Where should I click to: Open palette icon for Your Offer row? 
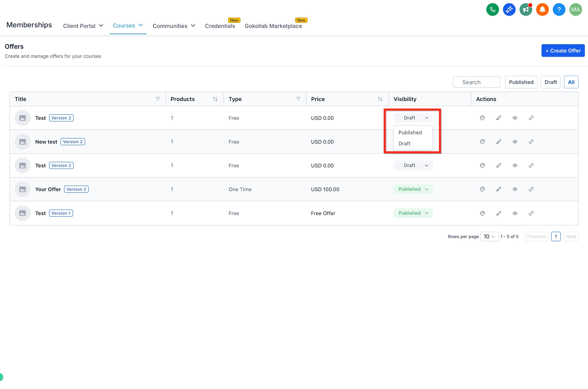point(482,189)
